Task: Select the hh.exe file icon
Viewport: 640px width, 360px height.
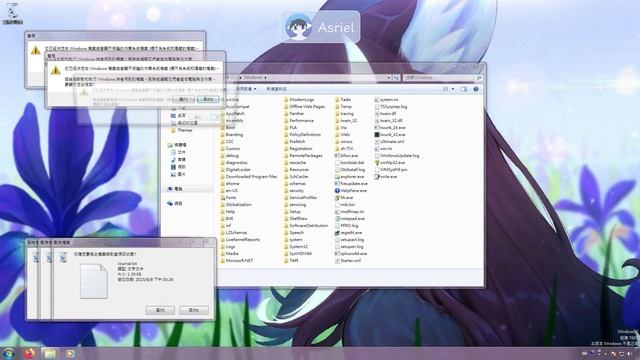Action: [337, 198]
